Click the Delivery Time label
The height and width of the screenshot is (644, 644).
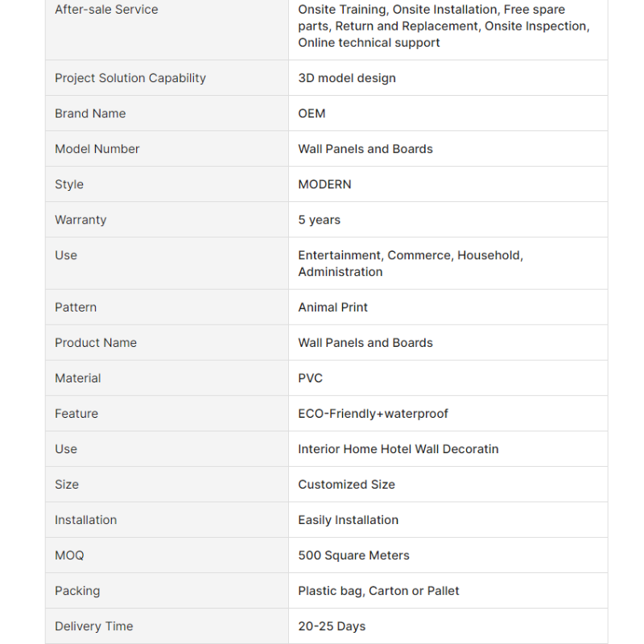(93, 626)
